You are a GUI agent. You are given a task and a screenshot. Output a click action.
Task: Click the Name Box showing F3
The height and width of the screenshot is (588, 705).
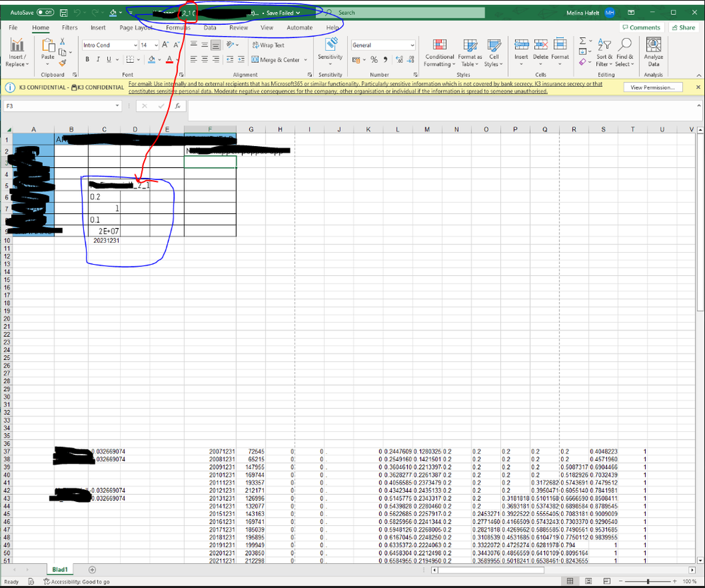pos(63,106)
